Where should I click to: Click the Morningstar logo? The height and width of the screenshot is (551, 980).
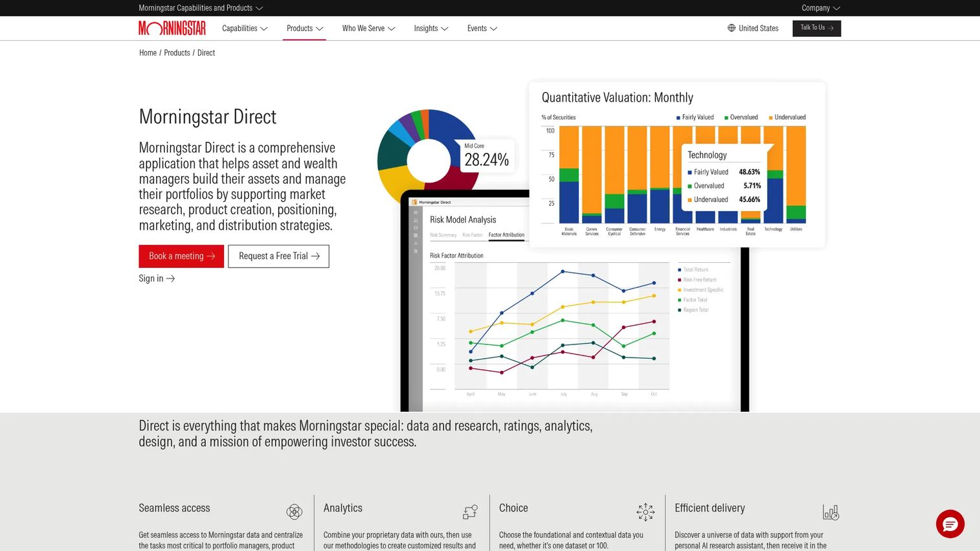[x=172, y=28]
